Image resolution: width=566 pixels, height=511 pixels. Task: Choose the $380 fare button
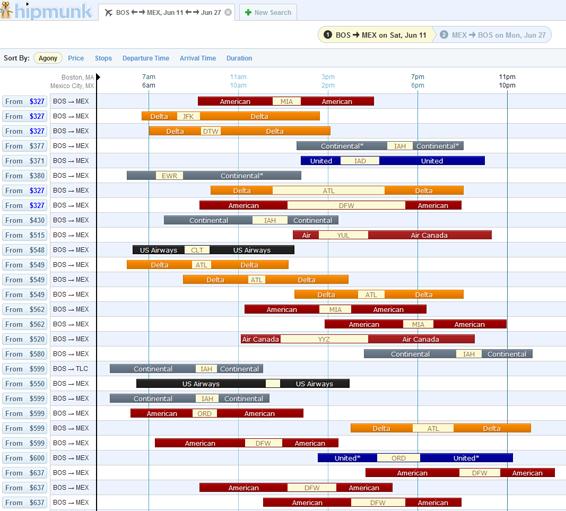tap(25, 176)
